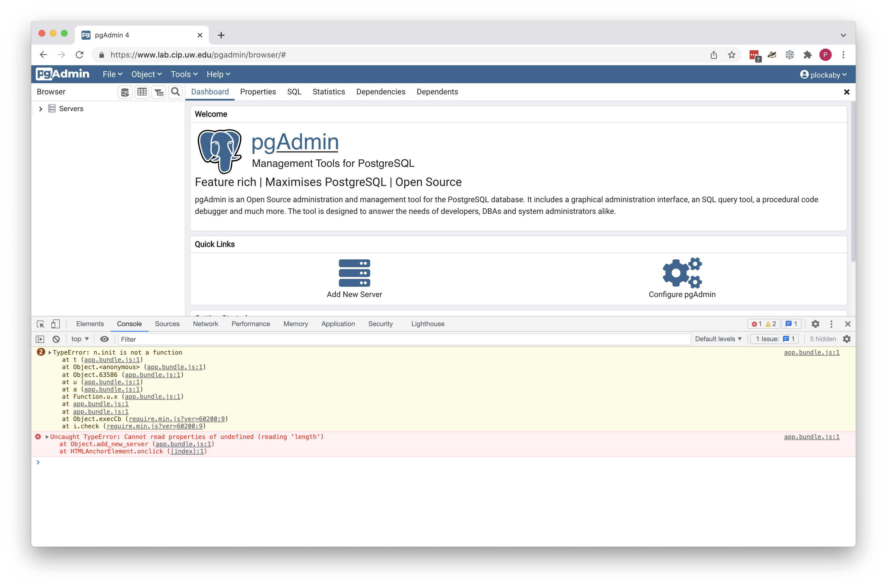Viewport: 887px width, 588px height.
Task: Click the Filtered Rows icon in Browser toolbar
Action: [159, 92]
